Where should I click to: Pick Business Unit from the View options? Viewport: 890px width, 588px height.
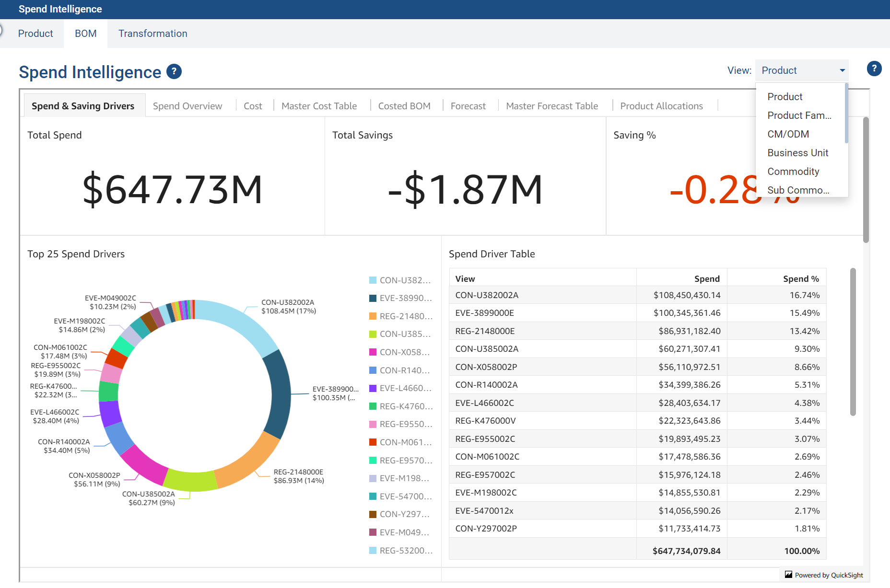797,153
